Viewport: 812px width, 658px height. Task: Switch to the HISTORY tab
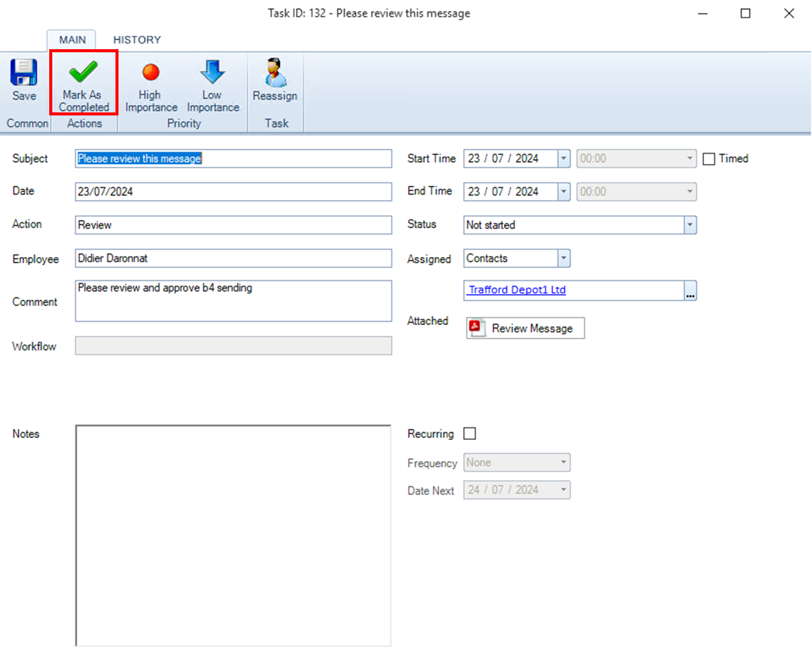point(137,40)
